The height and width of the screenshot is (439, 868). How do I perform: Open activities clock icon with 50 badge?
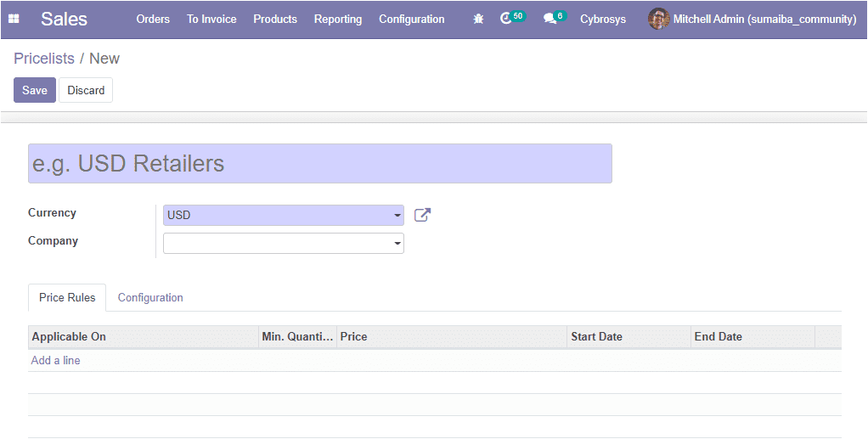tap(512, 19)
